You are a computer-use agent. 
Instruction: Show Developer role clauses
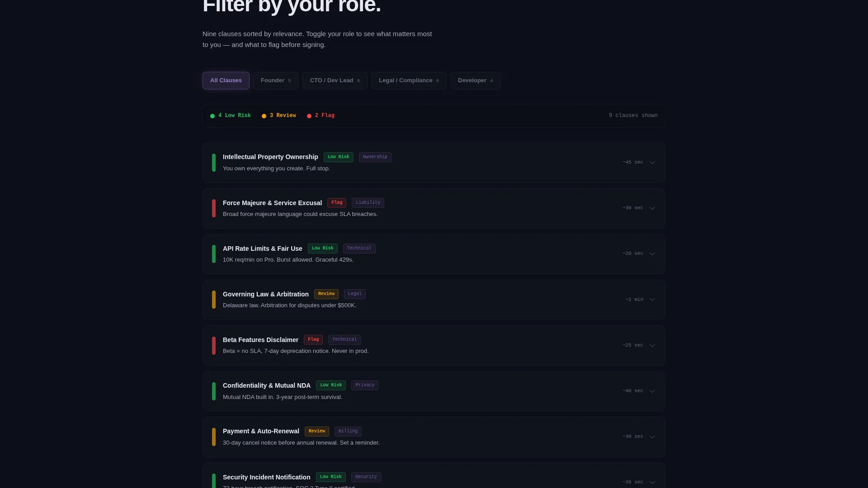[x=476, y=80]
